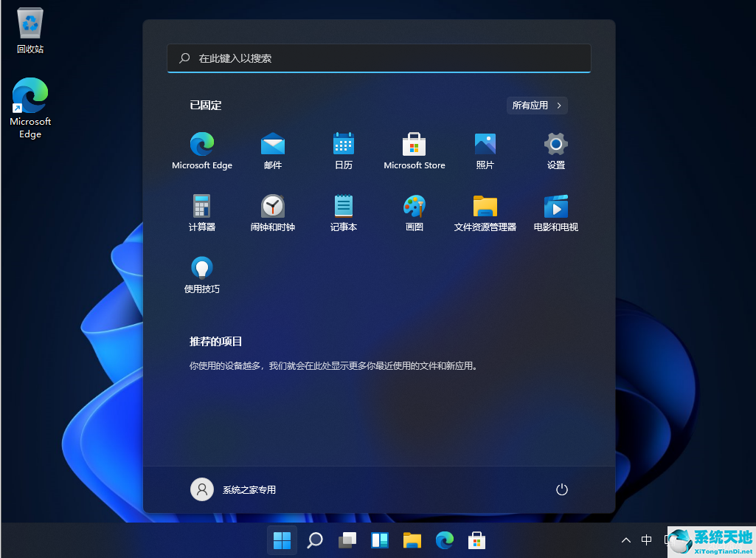Expand 所有应用 to view all applications

537,105
